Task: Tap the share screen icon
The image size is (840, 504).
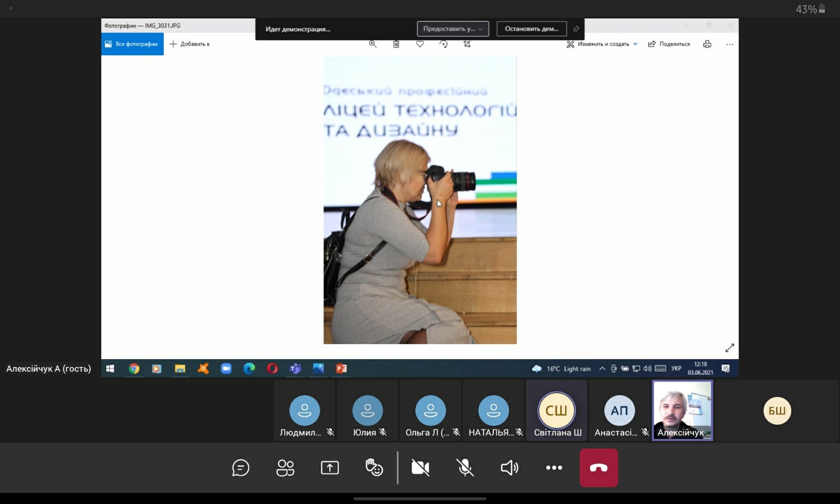Action: (x=330, y=467)
